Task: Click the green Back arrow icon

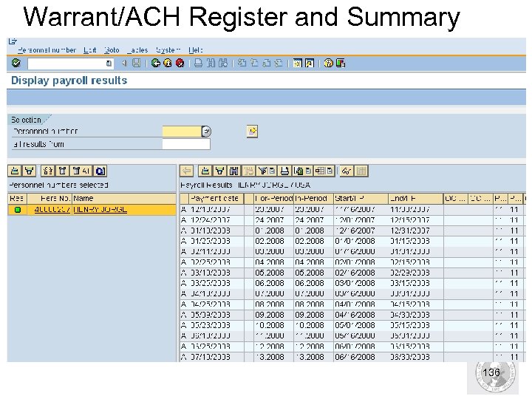Action: [x=156, y=63]
